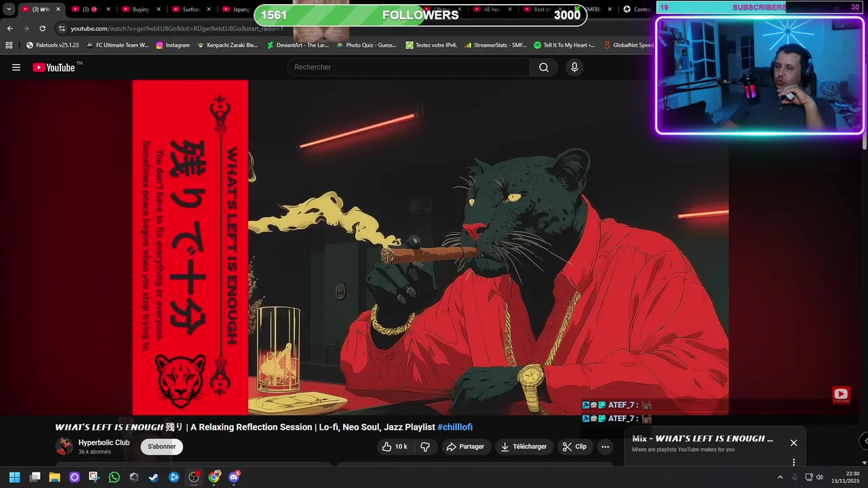This screenshot has width=868, height=488.
Task: Show hidden system tray icons chevron
Action: (780, 477)
